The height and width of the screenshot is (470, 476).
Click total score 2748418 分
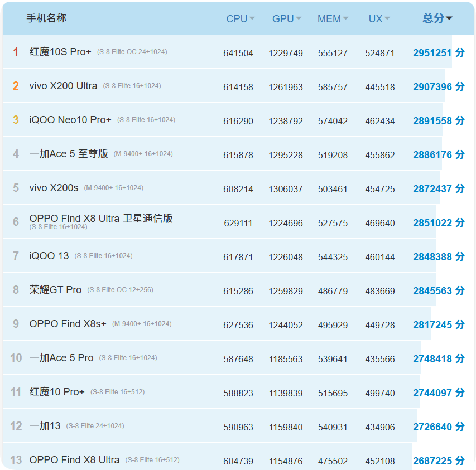pyautogui.click(x=439, y=358)
